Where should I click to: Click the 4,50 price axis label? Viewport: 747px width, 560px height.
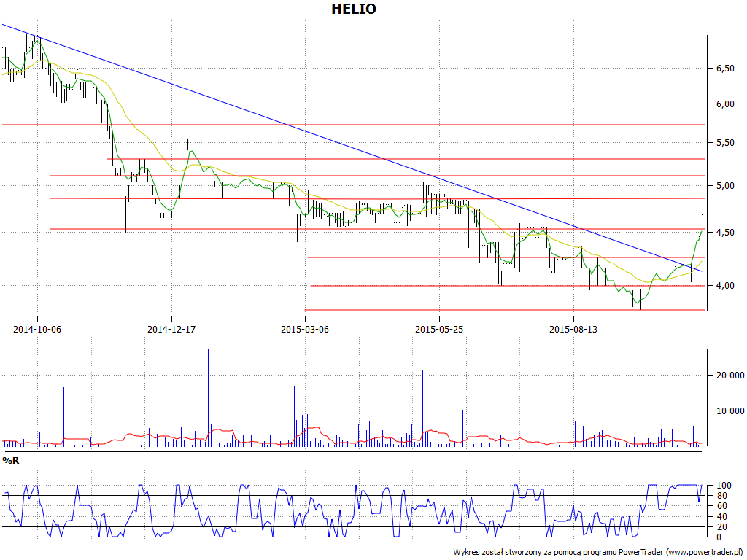725,233
